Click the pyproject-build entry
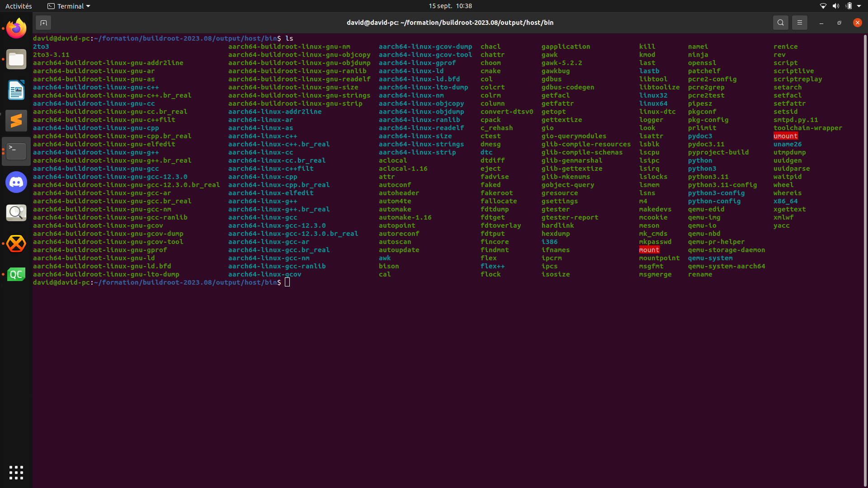 tap(718, 152)
